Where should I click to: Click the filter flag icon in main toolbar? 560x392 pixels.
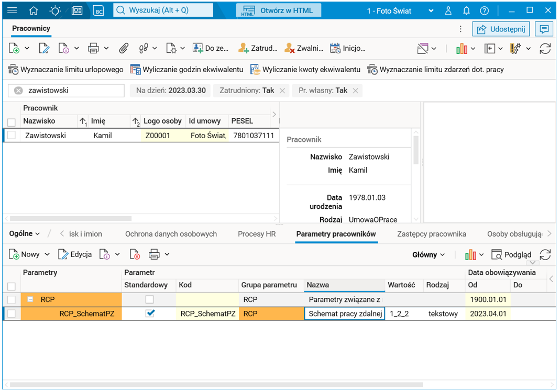pyautogui.click(x=423, y=48)
